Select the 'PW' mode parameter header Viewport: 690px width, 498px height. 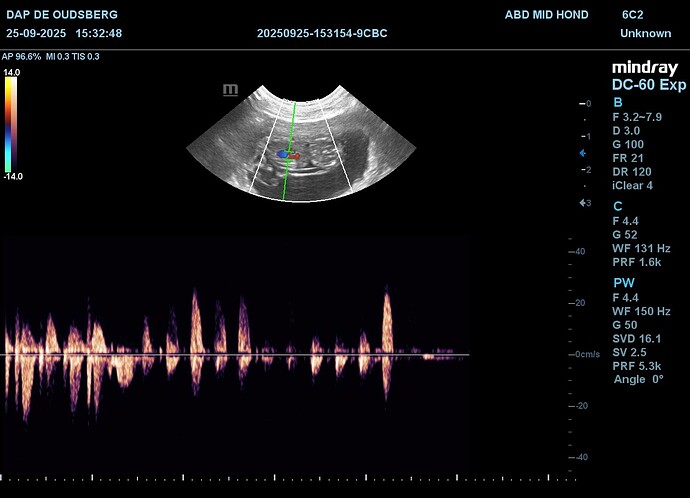click(x=624, y=282)
